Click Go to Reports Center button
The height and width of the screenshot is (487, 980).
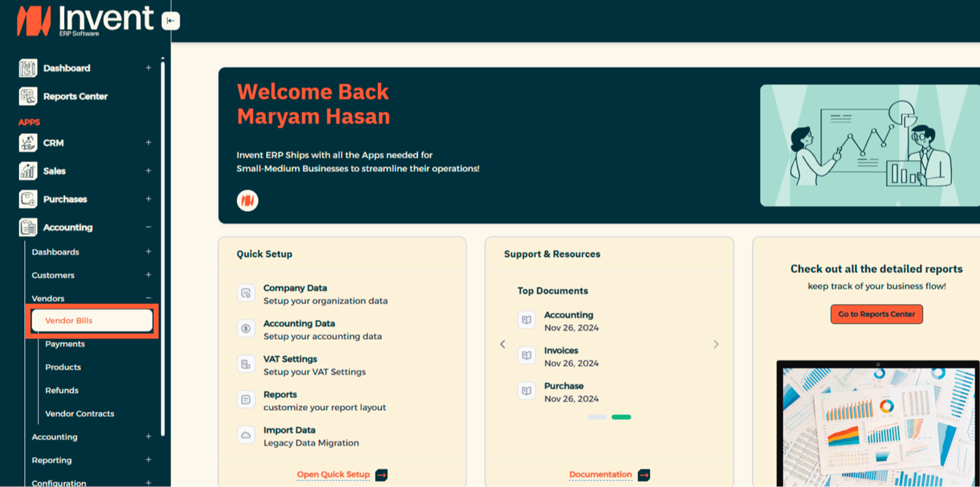(x=876, y=314)
